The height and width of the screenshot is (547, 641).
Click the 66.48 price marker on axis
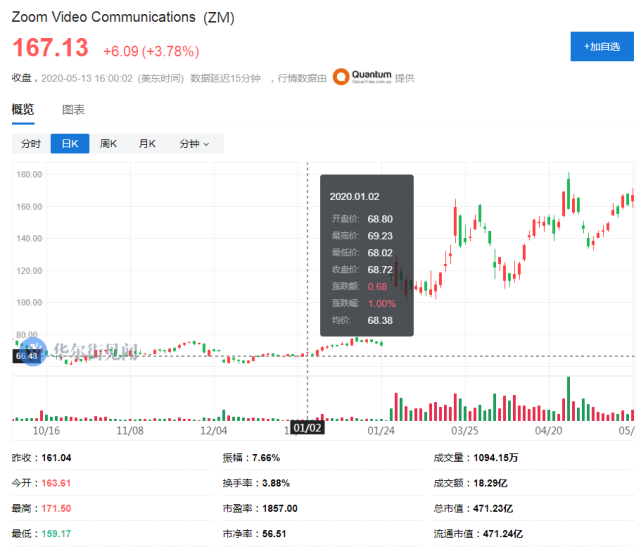point(27,356)
